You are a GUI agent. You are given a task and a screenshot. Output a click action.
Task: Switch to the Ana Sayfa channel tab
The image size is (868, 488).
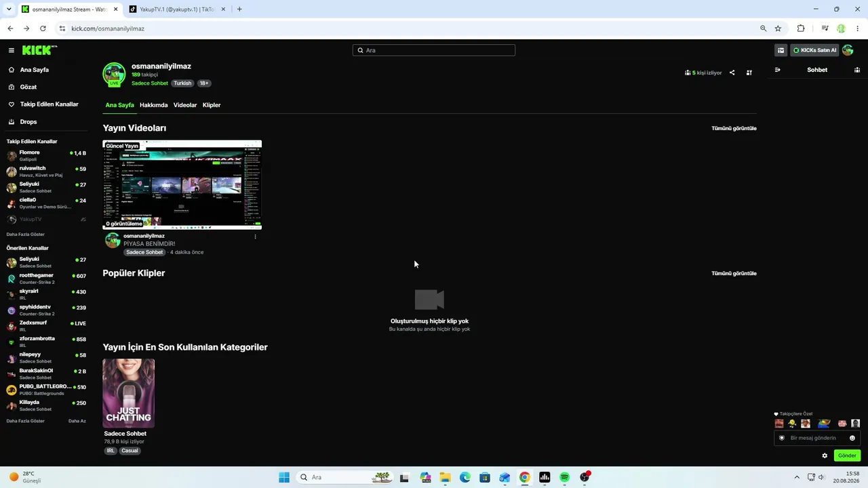coord(119,105)
